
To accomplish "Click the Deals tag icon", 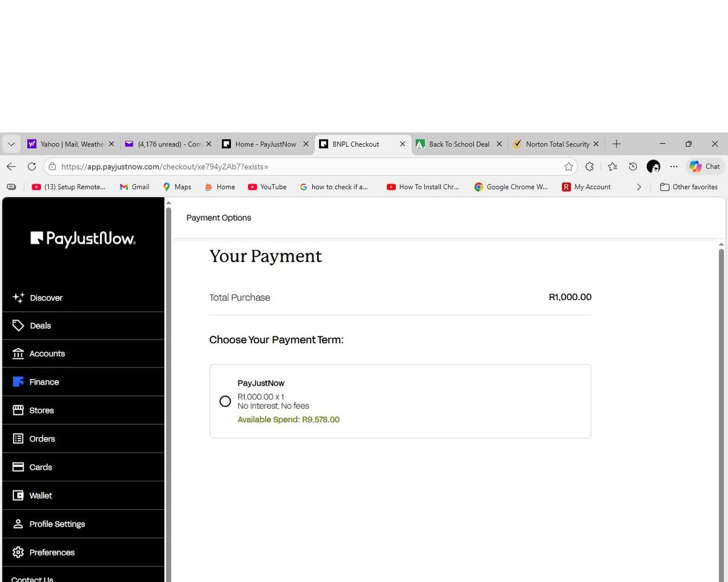I will (x=18, y=326).
